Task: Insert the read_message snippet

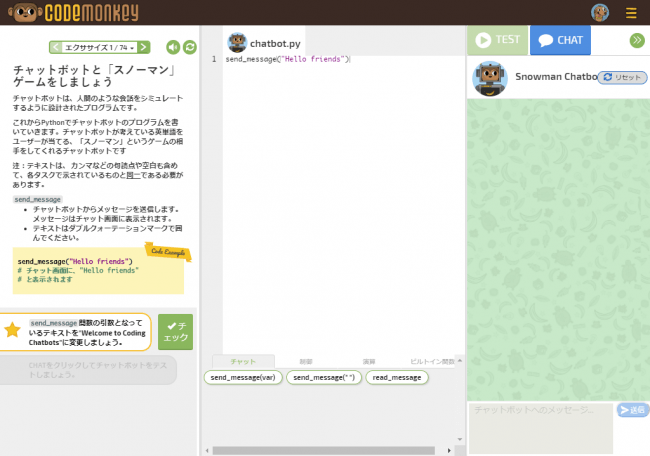Action: pyautogui.click(x=397, y=377)
